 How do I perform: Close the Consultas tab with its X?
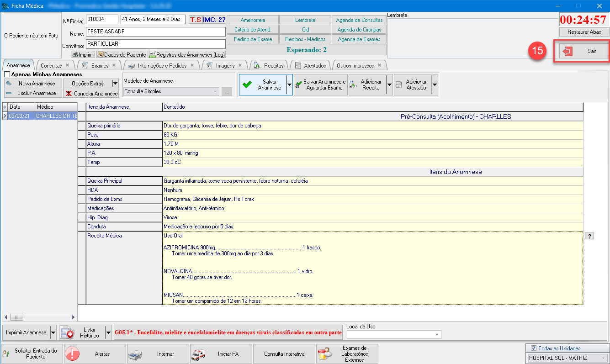[x=68, y=65]
